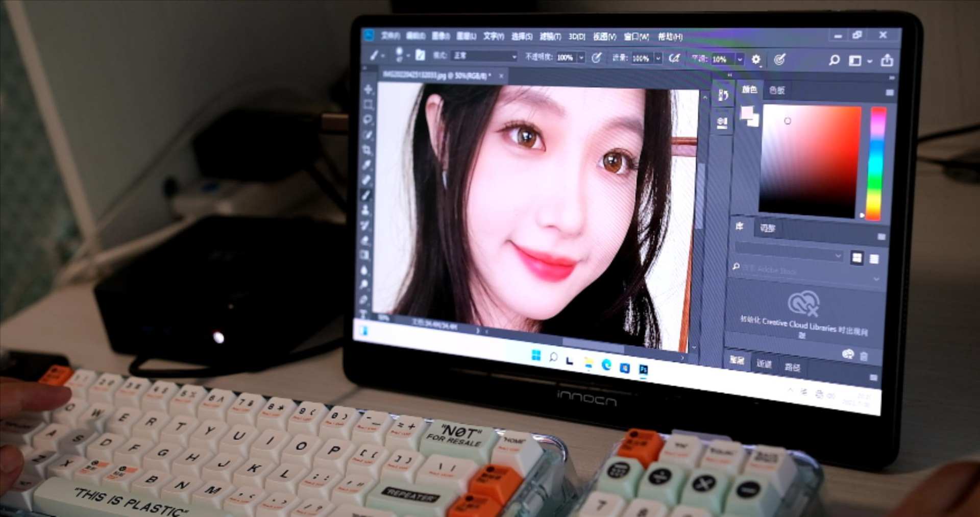Select the Pen tool
Screen dimensions: 980x517
coord(363,300)
